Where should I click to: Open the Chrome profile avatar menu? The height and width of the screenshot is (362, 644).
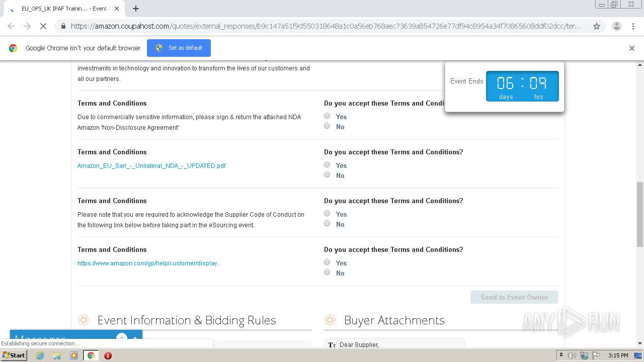tap(616, 26)
